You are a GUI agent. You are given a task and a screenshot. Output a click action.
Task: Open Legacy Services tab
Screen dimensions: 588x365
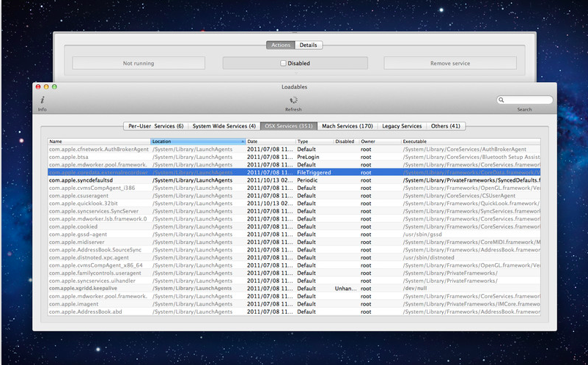[402, 126]
